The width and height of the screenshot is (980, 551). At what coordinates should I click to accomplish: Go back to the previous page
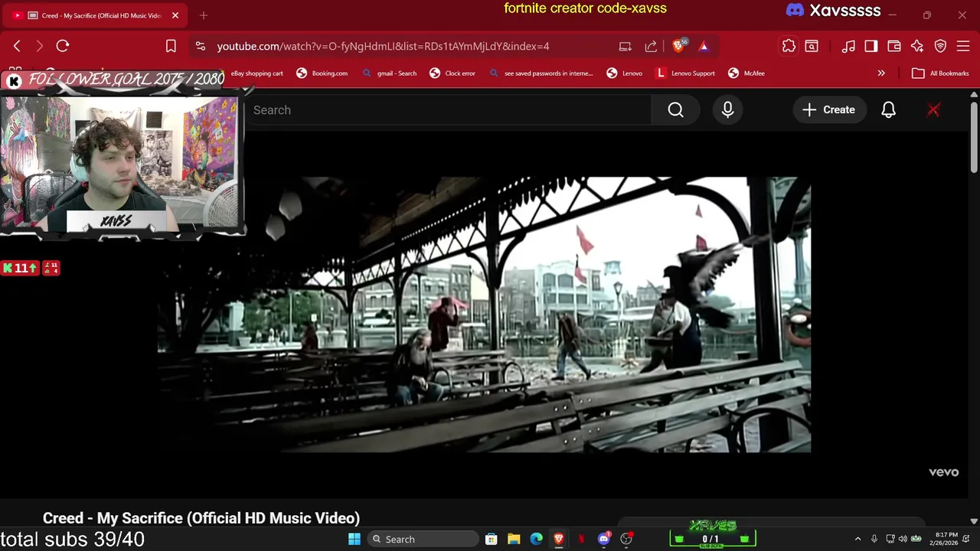[17, 46]
